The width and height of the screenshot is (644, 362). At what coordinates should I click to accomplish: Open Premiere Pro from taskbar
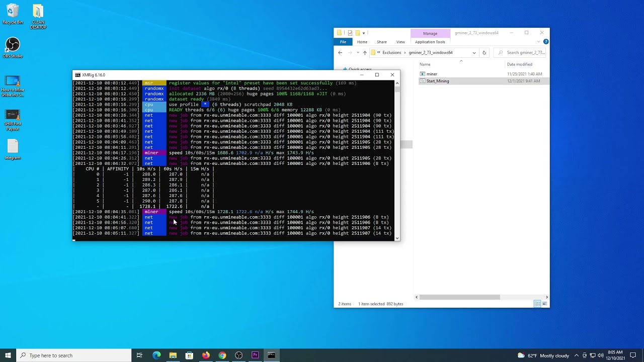click(x=255, y=355)
